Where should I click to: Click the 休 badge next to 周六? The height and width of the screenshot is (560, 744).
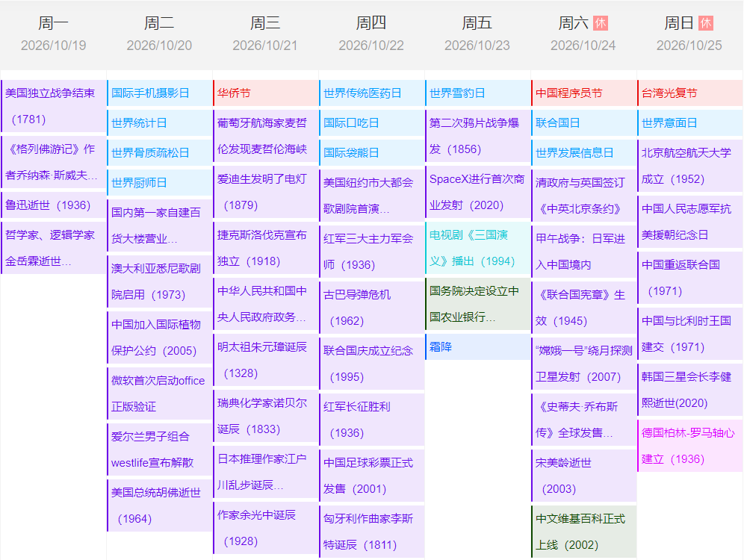click(x=600, y=23)
